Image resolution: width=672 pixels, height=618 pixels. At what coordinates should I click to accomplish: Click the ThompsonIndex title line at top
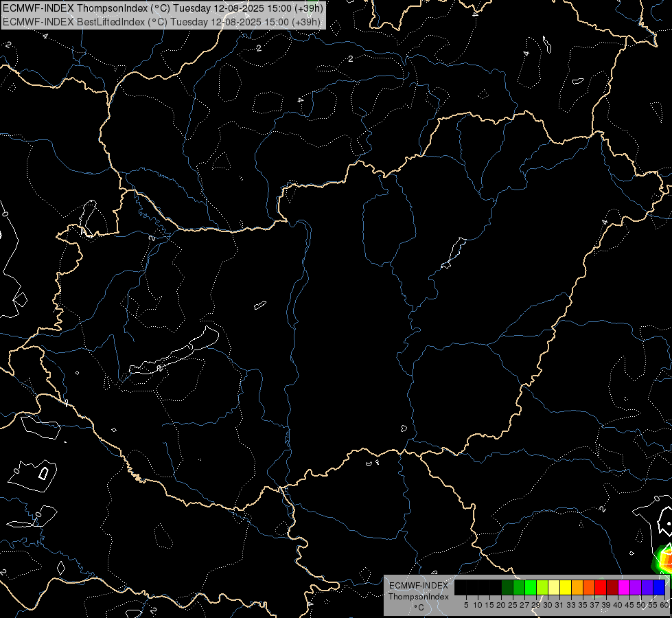[x=163, y=8]
